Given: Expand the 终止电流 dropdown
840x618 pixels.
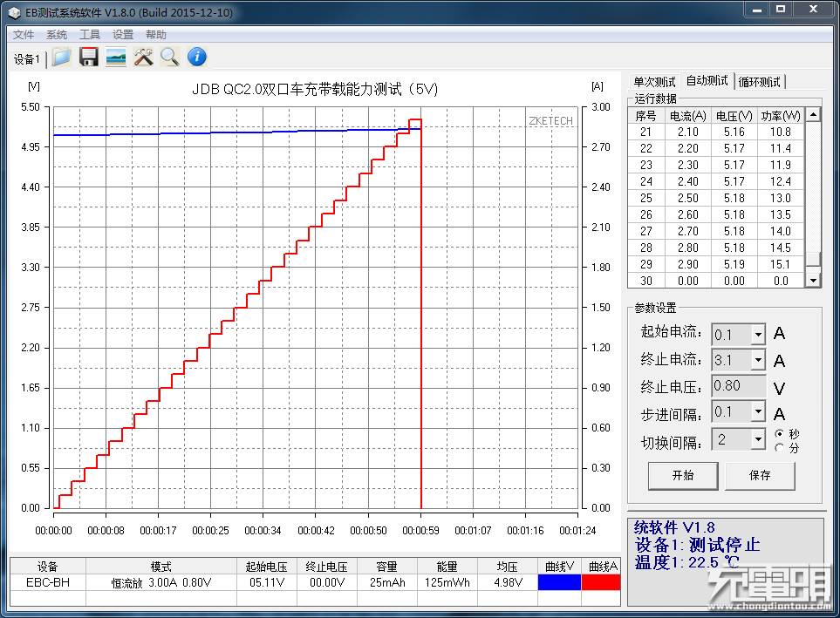Looking at the screenshot, I should [x=758, y=360].
